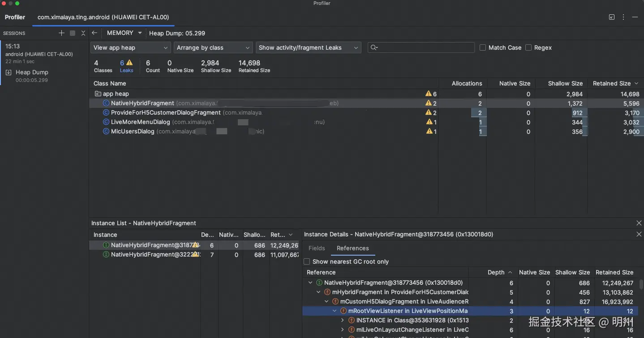Sort by Retained Size column header

612,83
